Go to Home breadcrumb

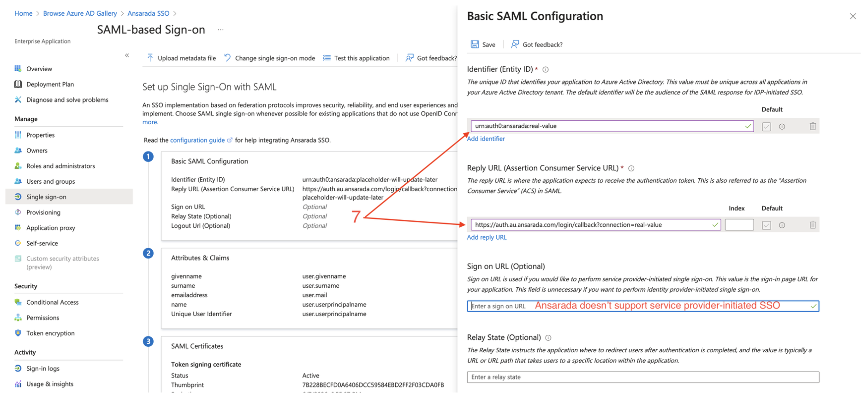coord(24,13)
